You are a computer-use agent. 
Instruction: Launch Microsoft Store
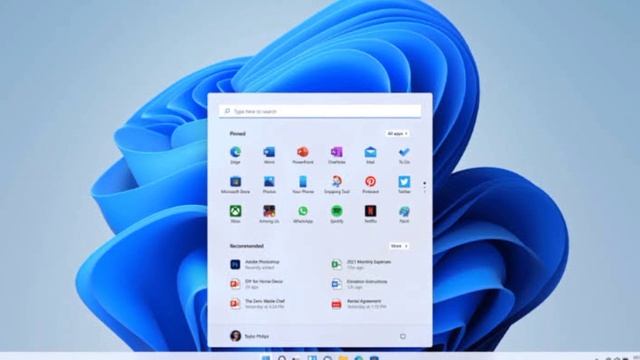235,184
